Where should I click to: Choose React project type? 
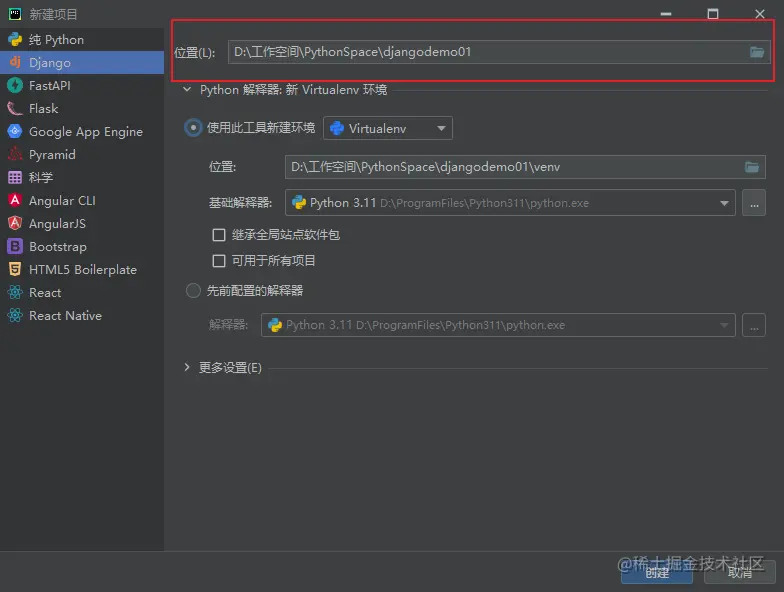point(82,292)
